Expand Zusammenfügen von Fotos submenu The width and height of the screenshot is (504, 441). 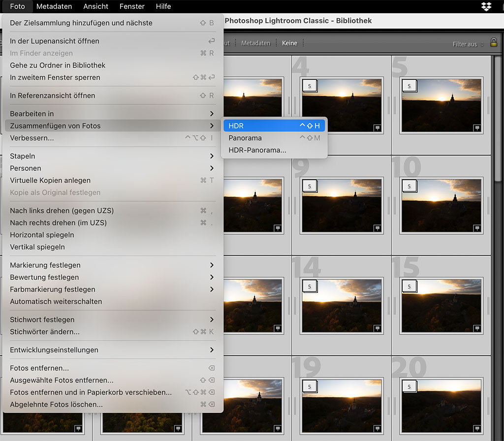(x=113, y=126)
